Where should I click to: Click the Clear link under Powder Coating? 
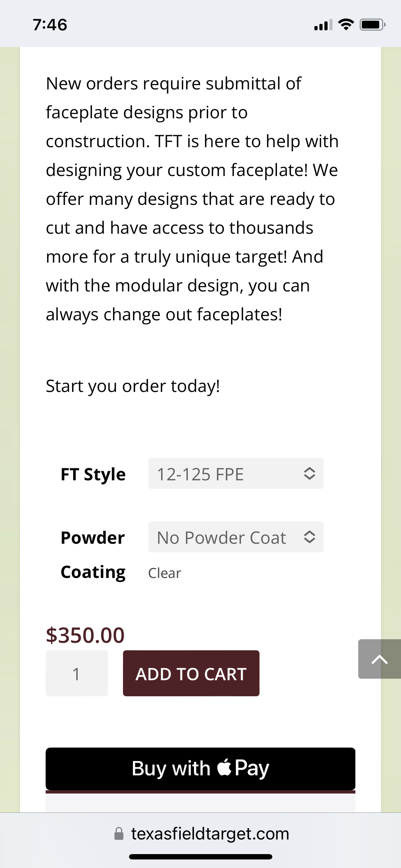click(165, 573)
